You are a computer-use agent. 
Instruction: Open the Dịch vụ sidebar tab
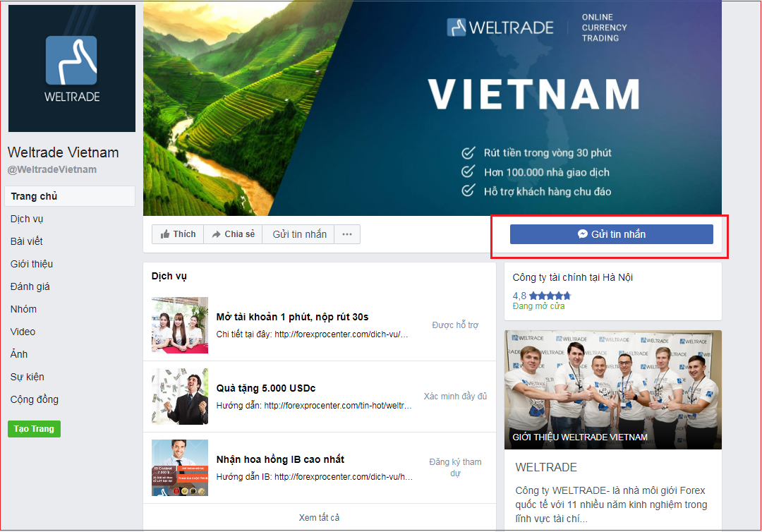point(27,219)
